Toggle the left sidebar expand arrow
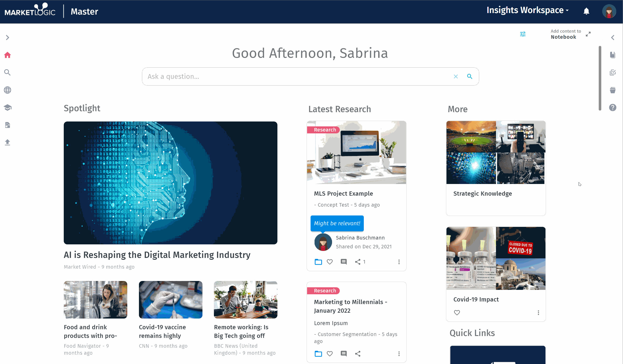The height and width of the screenshot is (364, 623). point(8,37)
